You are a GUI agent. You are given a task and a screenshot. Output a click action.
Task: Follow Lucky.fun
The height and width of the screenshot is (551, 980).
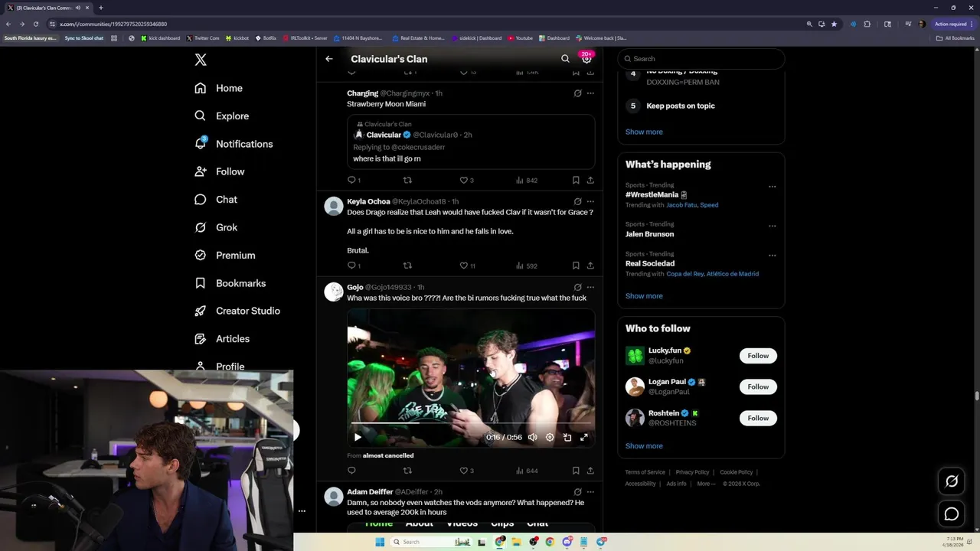point(758,356)
